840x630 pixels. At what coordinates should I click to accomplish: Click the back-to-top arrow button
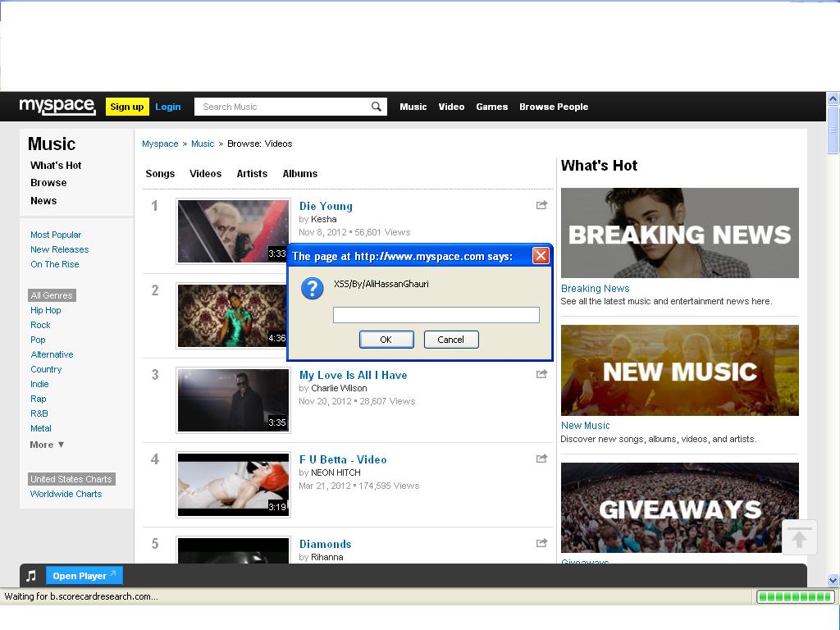click(x=799, y=537)
